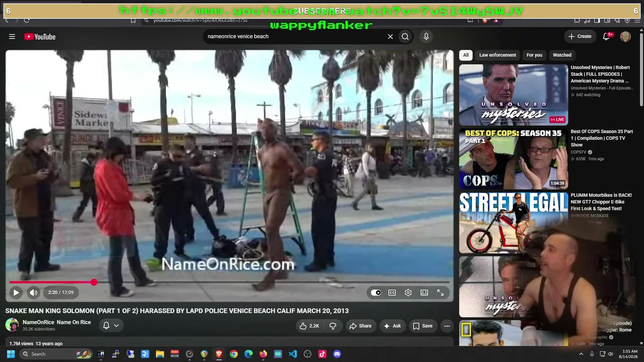Open the Unsolved Mysteries live thumbnail

click(x=513, y=95)
